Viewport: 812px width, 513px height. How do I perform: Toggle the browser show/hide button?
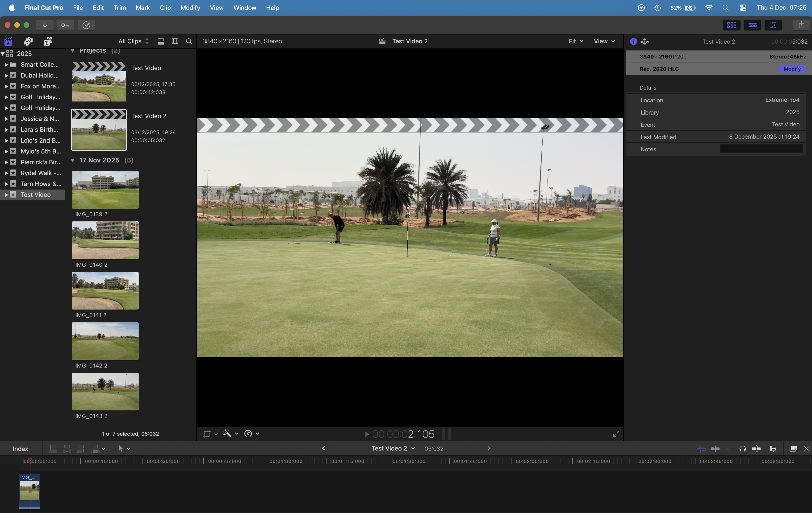731,25
